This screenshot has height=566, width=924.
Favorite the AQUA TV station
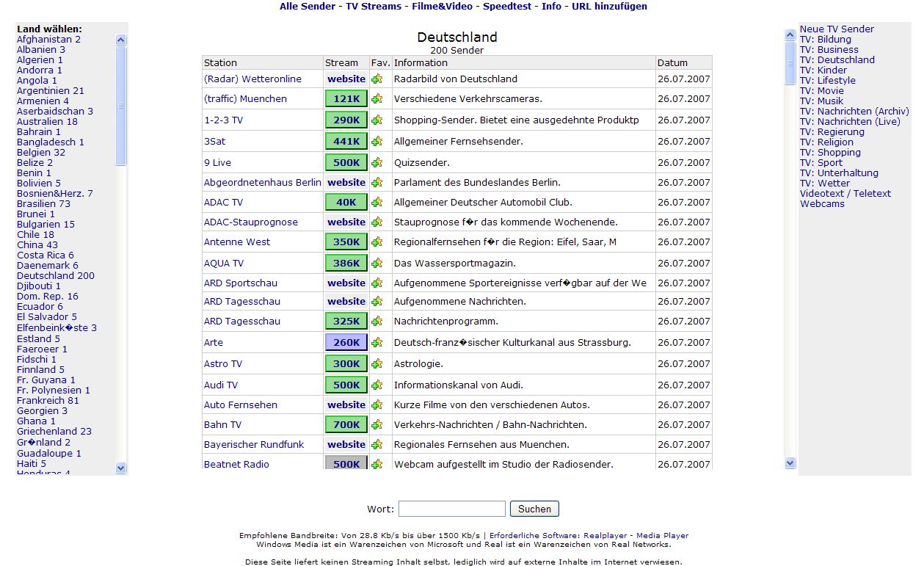click(377, 264)
